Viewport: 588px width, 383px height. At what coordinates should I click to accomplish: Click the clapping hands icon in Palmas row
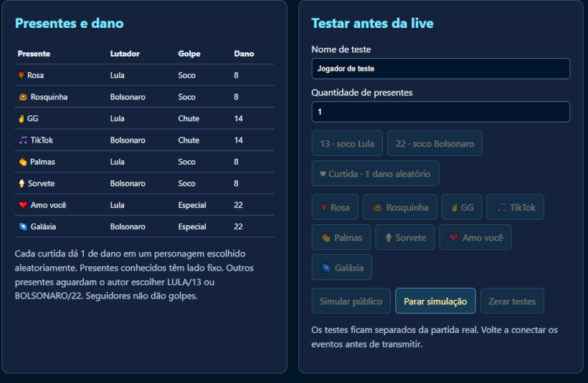click(x=23, y=162)
